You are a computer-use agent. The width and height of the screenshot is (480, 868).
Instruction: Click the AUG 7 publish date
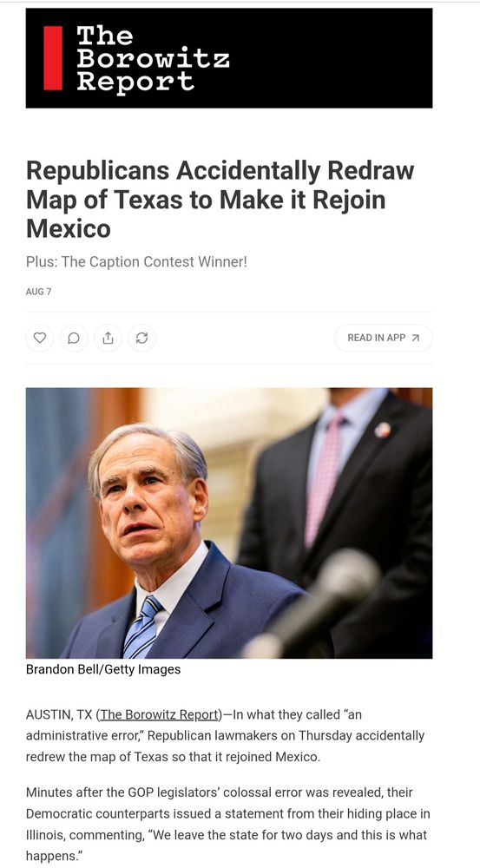pos(38,291)
